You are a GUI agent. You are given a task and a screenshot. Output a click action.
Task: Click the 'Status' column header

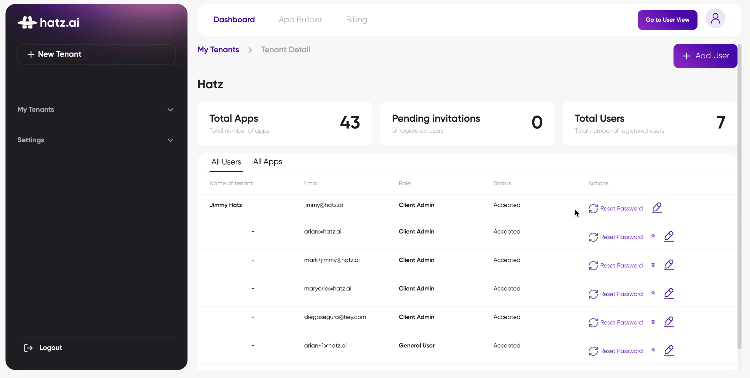[502, 183]
